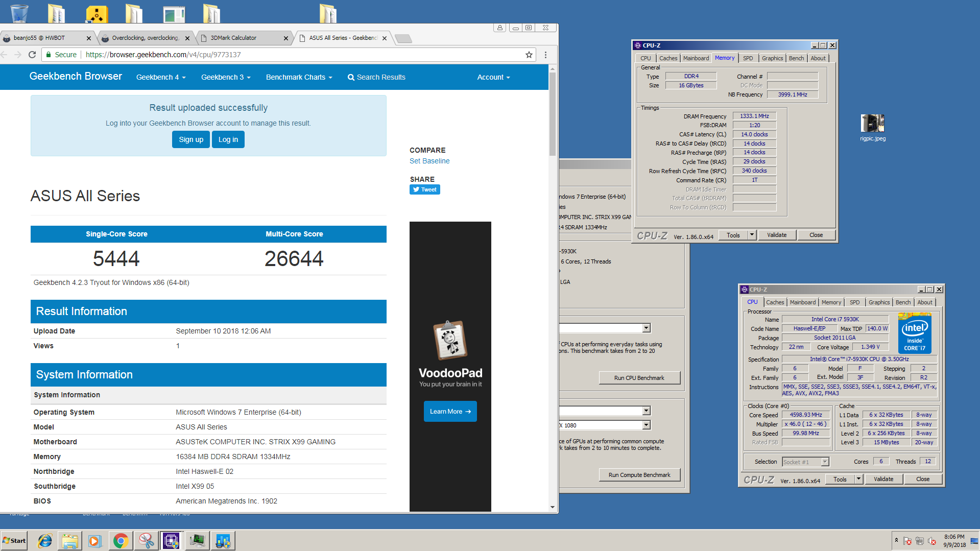Click the Set Baseline link
Image resolution: width=980 pixels, height=551 pixels.
(x=429, y=161)
